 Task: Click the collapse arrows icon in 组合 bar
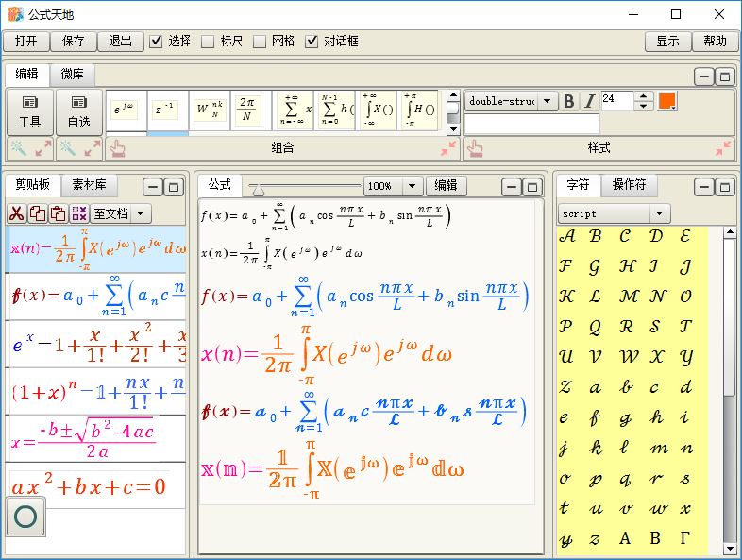point(448,148)
